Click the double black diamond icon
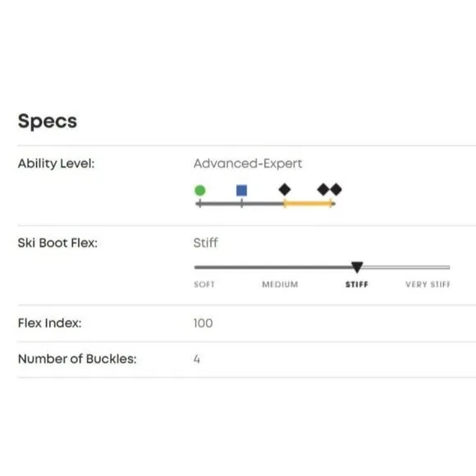This screenshot has width=476, height=476. pos(330,190)
